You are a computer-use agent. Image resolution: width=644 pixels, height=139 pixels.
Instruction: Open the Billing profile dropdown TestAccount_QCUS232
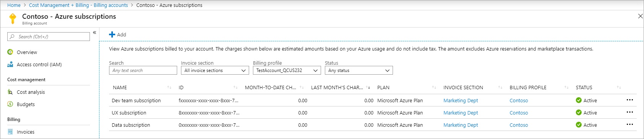click(287, 70)
